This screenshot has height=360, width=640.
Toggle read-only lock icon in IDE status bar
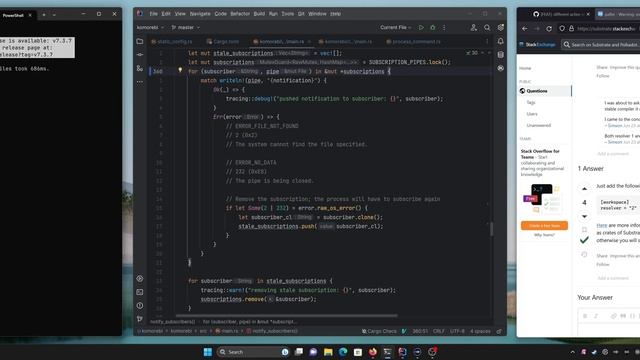coord(499,331)
